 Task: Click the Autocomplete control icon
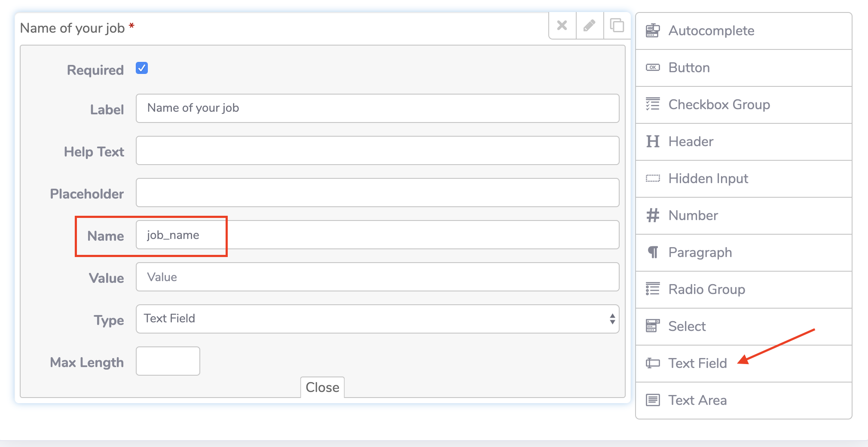click(653, 31)
